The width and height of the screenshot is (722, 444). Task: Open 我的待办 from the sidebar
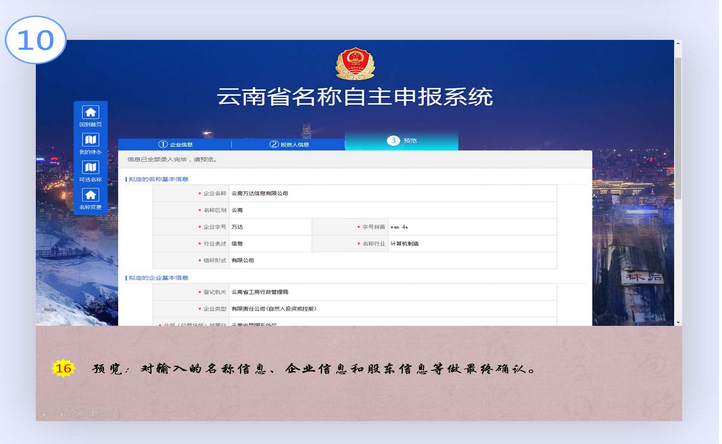90,143
